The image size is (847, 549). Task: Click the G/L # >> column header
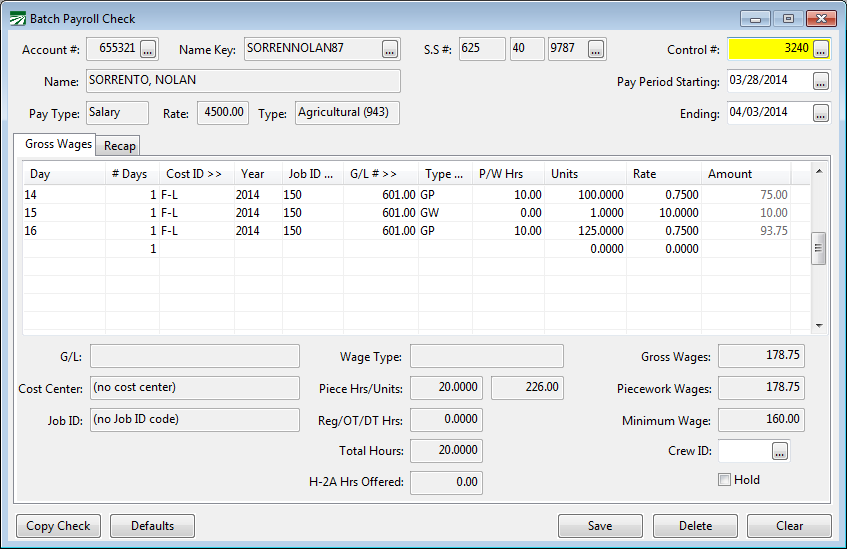[x=381, y=174]
